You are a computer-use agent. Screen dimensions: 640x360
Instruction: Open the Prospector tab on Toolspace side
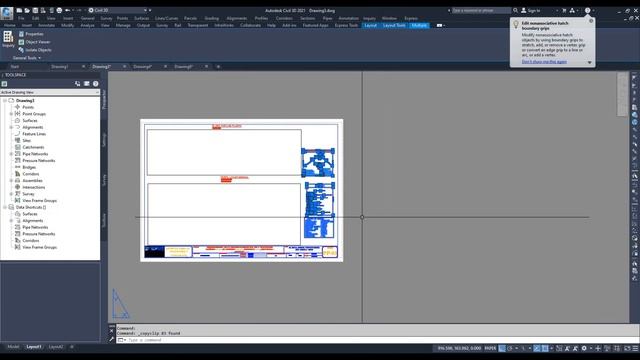[104, 99]
